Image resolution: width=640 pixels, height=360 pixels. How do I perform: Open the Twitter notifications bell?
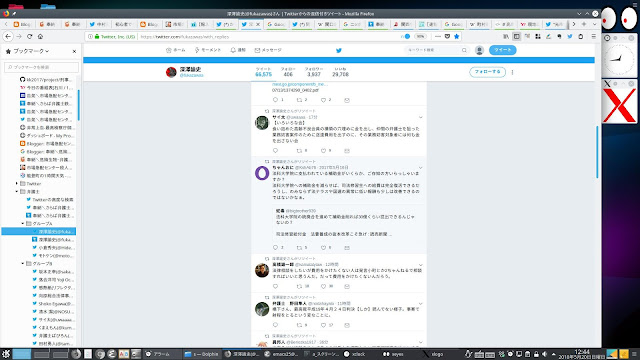(x=238, y=50)
